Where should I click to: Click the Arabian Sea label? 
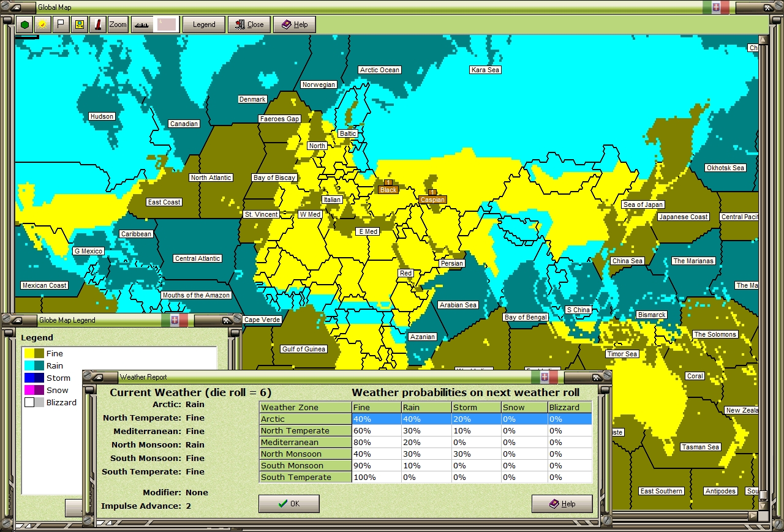[x=458, y=305]
